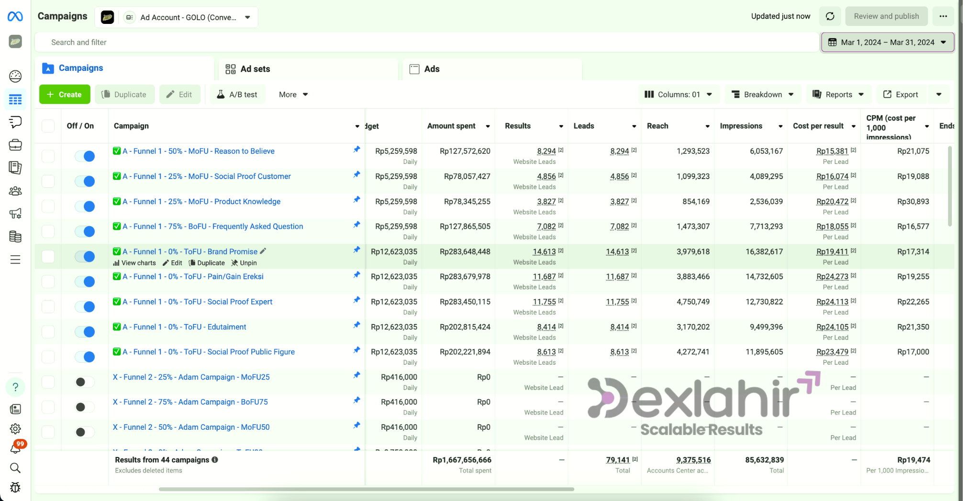
Task: Click the green Create button
Action: [x=64, y=95]
